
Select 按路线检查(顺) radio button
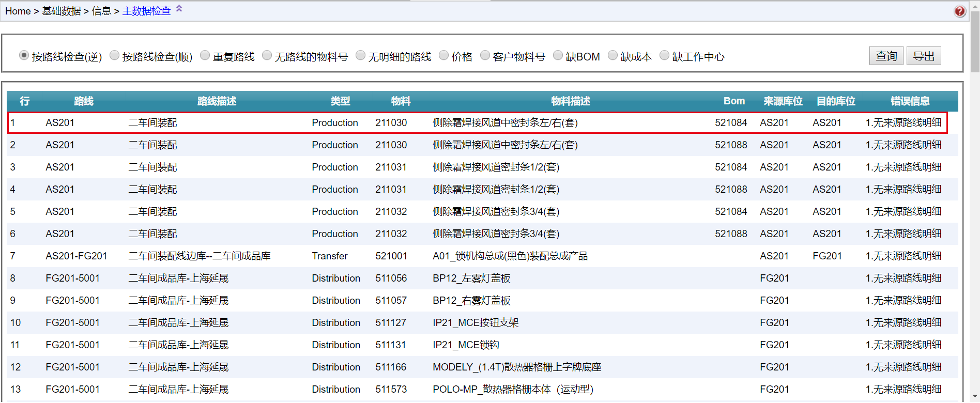click(x=115, y=55)
